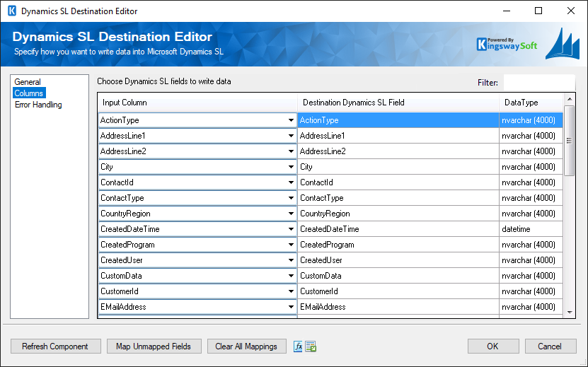The height and width of the screenshot is (367, 588).
Task: Select the AddressLine1 destination field cell
Action: [398, 136]
